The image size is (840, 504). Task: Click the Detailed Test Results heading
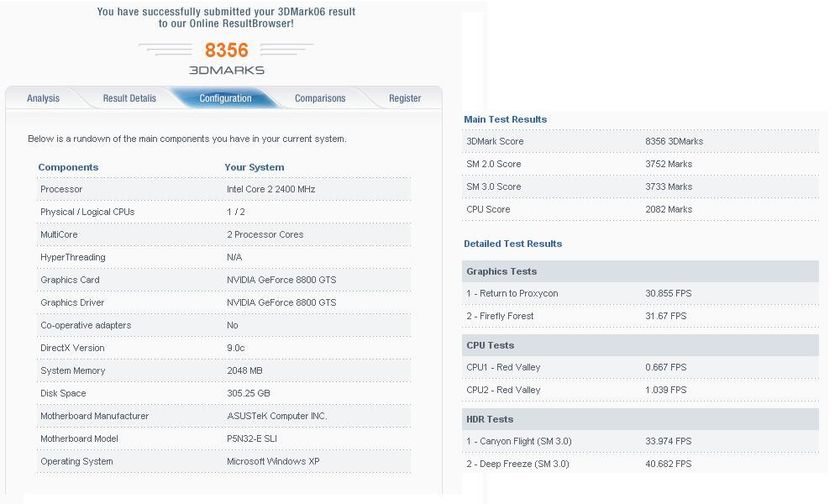pos(513,243)
